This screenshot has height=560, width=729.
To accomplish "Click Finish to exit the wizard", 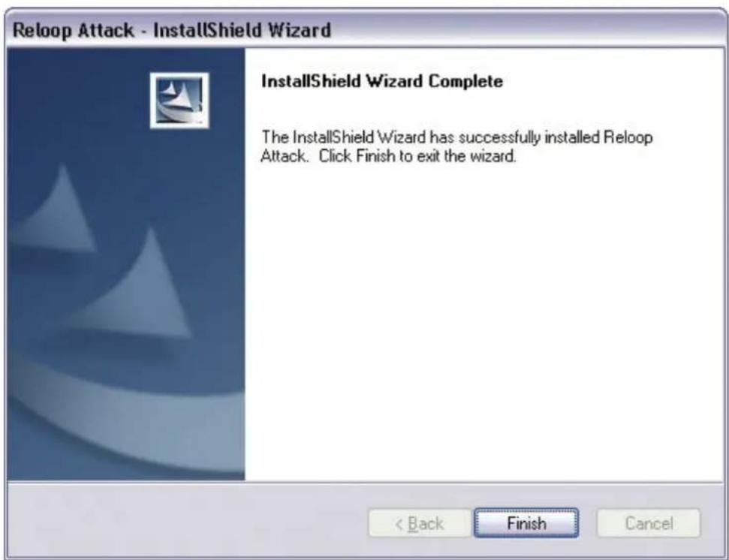I will [x=526, y=523].
